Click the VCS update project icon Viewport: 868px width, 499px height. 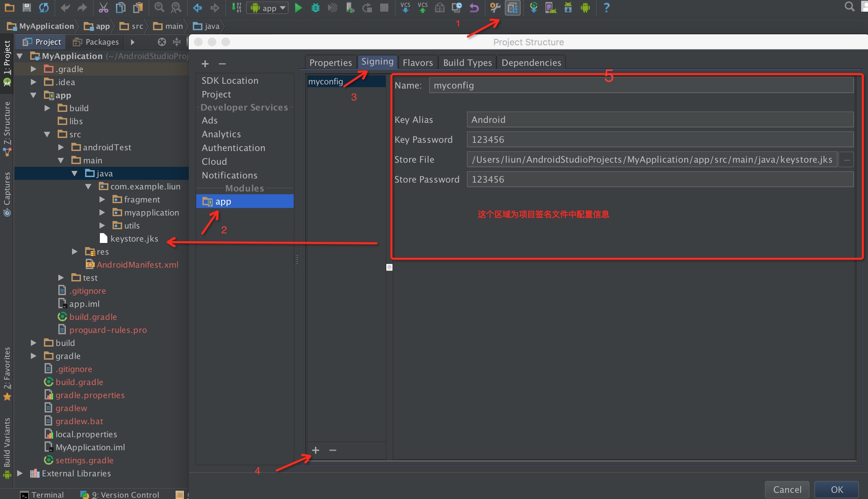click(x=406, y=8)
